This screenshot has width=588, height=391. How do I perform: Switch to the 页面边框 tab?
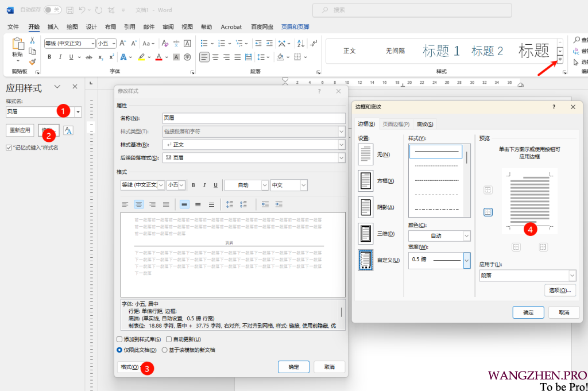point(396,124)
